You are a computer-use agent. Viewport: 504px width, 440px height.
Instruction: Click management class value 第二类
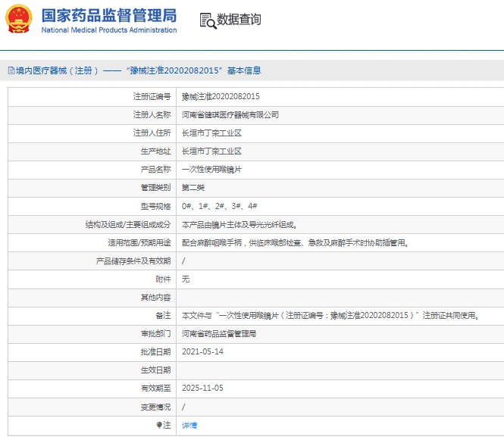point(193,188)
